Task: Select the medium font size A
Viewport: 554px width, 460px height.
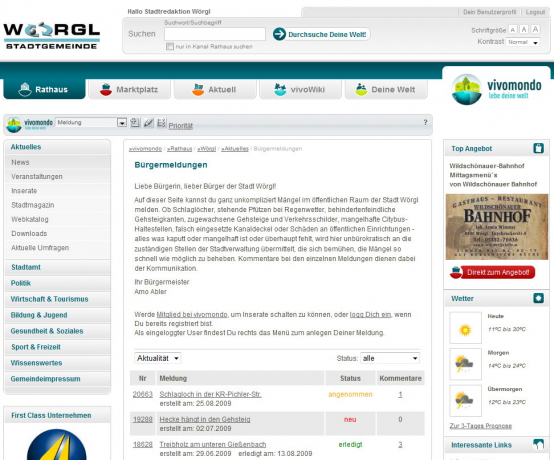Action: 524,30
